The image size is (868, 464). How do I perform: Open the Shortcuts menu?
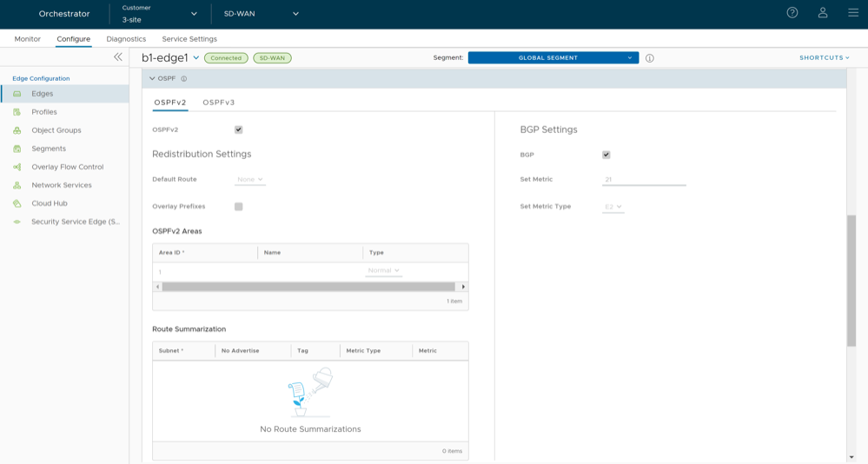[824, 58]
